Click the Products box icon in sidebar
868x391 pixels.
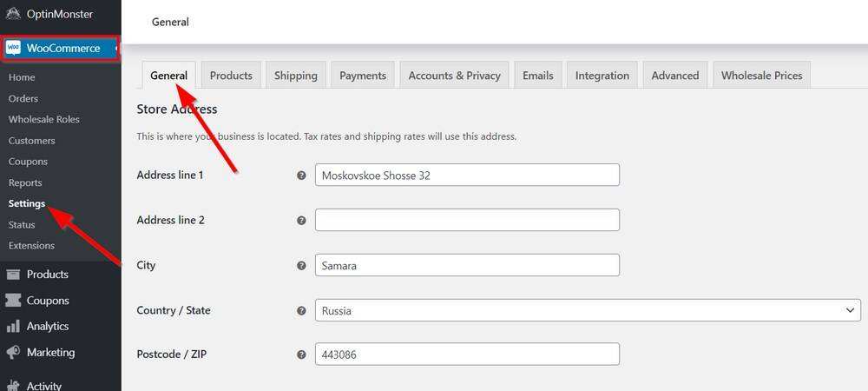tap(13, 275)
